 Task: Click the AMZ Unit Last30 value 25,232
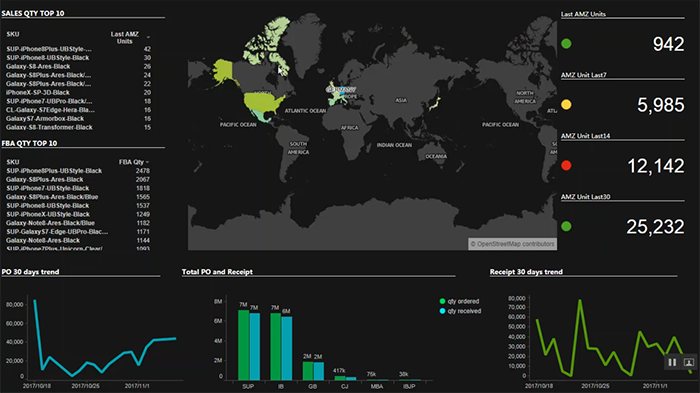pos(655,227)
